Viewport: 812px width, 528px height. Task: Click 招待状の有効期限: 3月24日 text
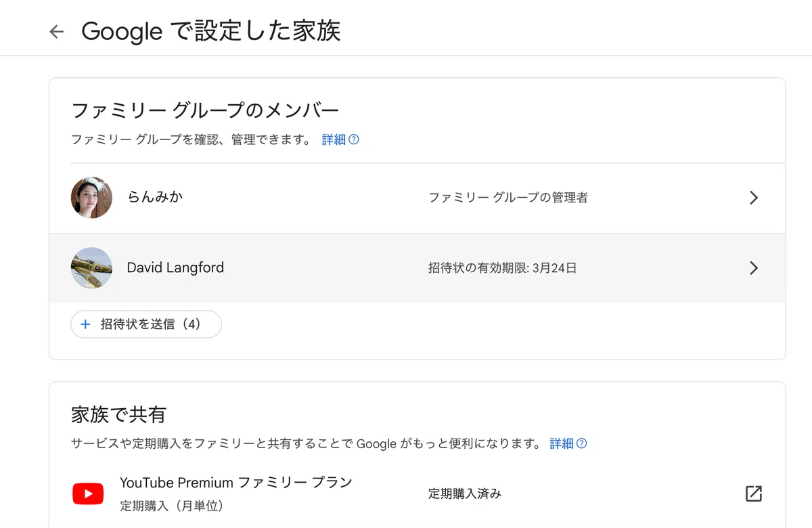click(503, 268)
